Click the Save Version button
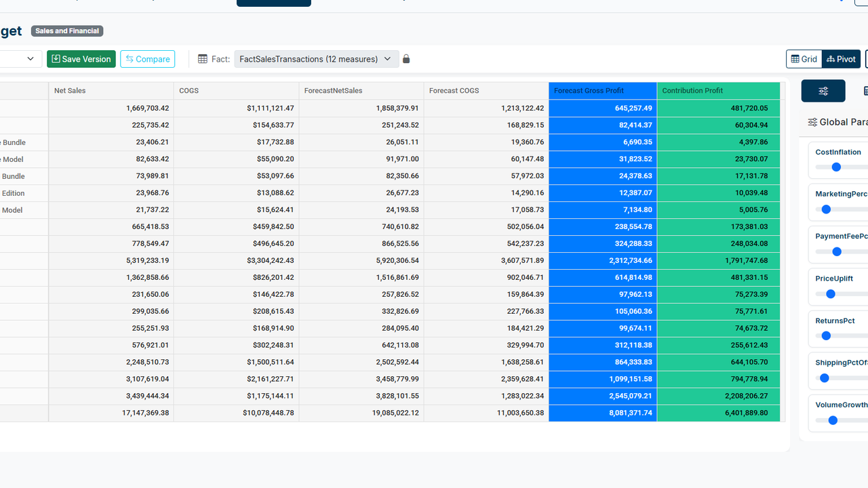Viewport: 868px width, 488px height. pos(81,59)
